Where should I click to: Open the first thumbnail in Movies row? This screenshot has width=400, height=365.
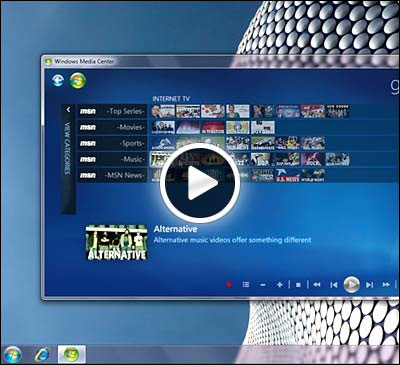pyautogui.click(x=163, y=127)
